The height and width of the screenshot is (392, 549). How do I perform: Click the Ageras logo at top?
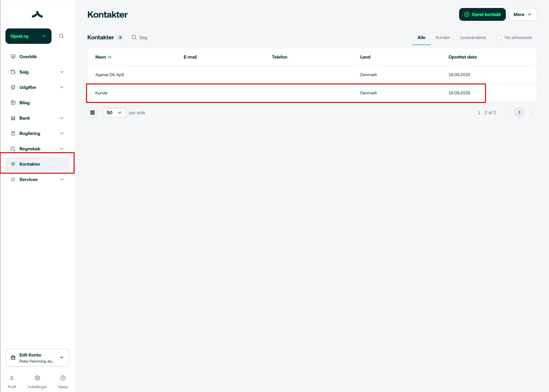click(37, 14)
